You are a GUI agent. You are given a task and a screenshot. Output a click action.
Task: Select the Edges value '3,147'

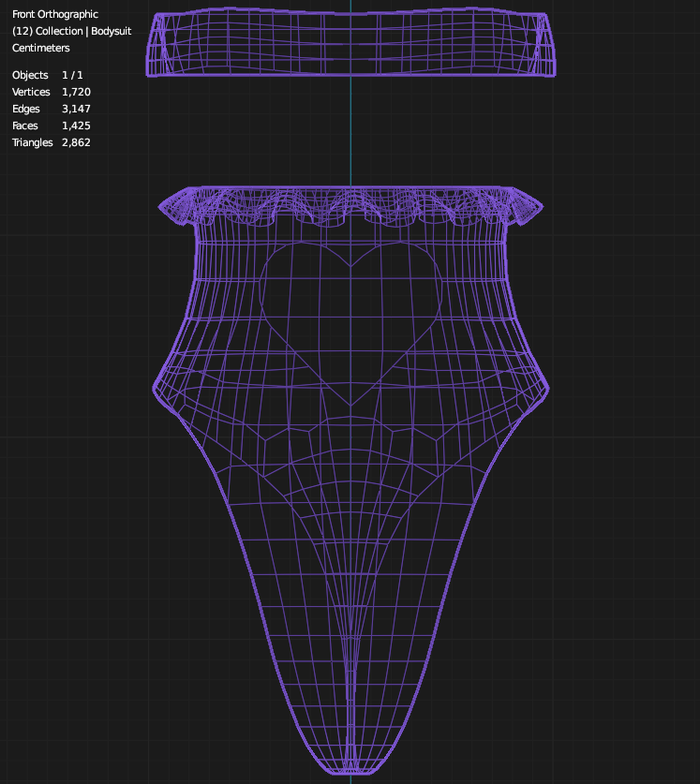[76, 109]
